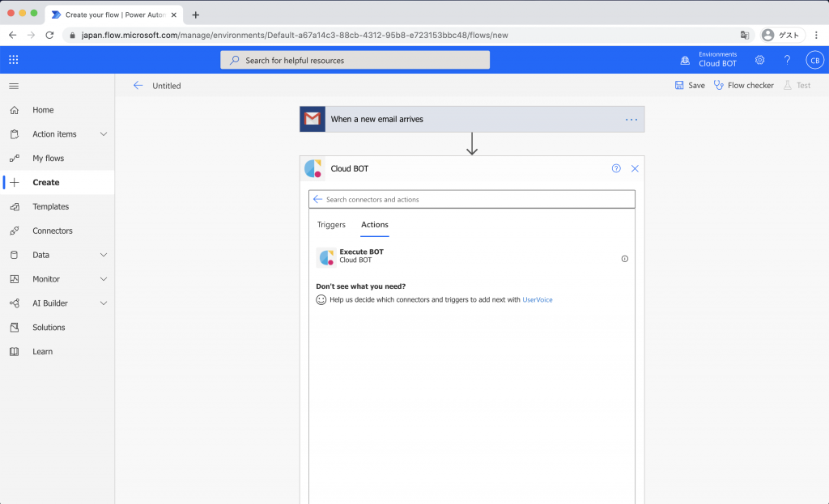Click the Environments icon in header

click(685, 60)
